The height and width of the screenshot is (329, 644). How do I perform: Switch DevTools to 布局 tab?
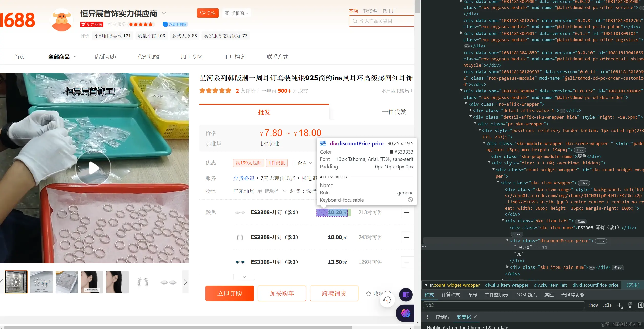click(x=472, y=295)
